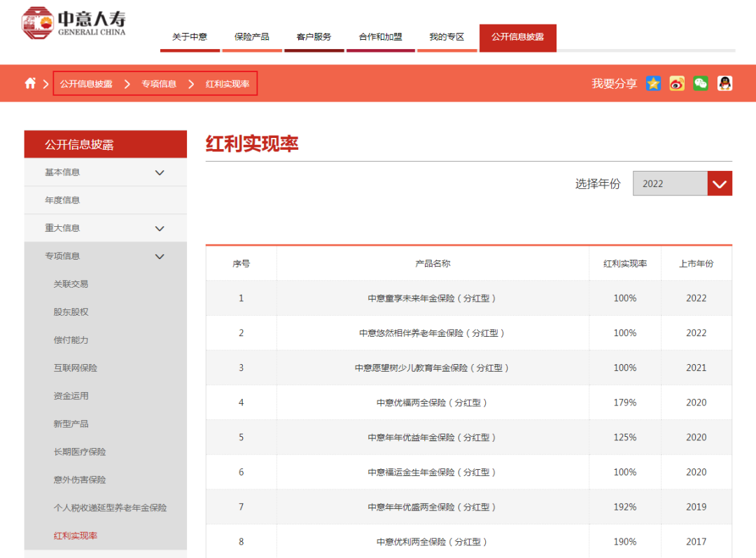Open 股东股权 sidebar item
Image resolution: width=756 pixels, height=558 pixels.
point(71,312)
